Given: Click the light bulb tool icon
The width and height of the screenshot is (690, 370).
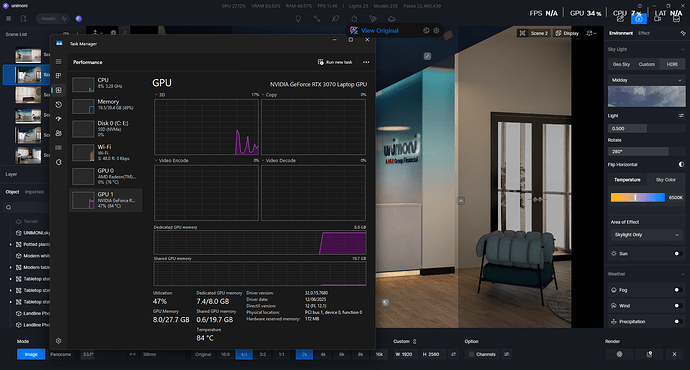Looking at the screenshot, I should pos(298,18).
